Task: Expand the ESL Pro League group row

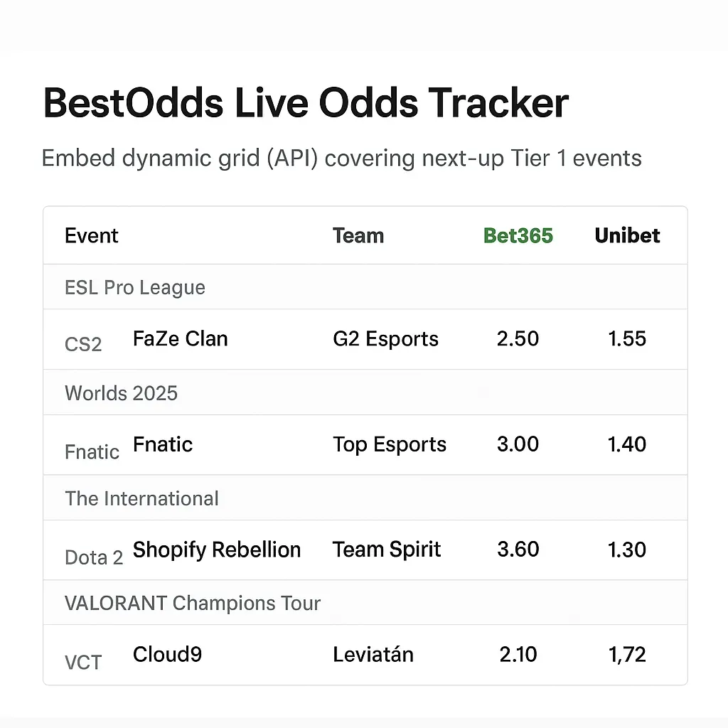Action: (x=135, y=287)
